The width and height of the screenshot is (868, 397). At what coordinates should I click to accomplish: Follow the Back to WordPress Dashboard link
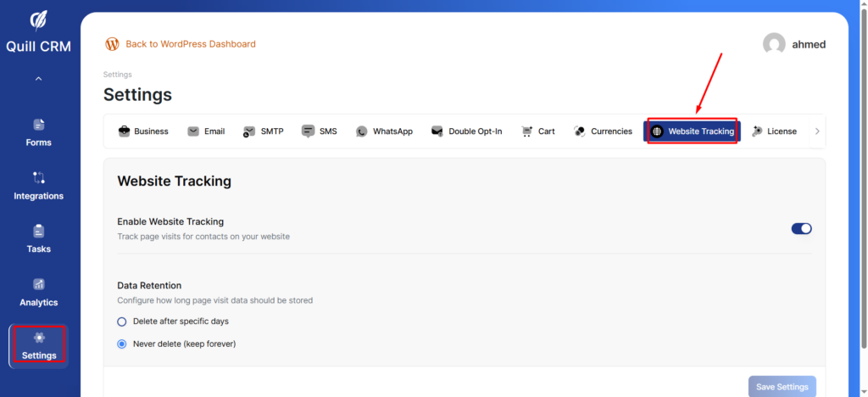pos(190,44)
